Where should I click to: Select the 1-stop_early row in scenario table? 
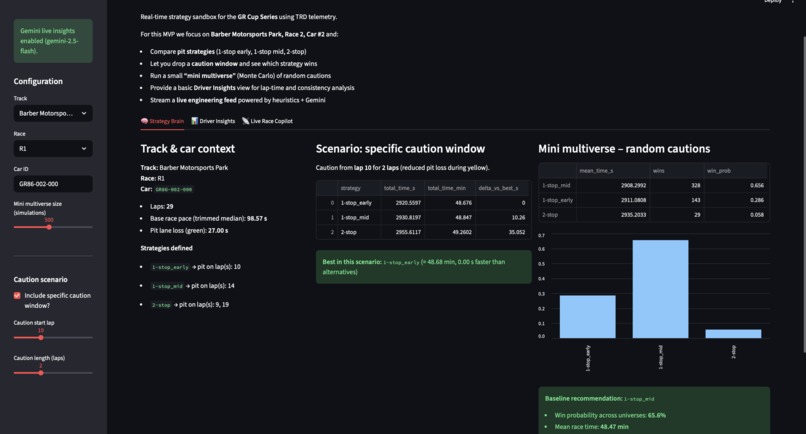pyautogui.click(x=423, y=203)
